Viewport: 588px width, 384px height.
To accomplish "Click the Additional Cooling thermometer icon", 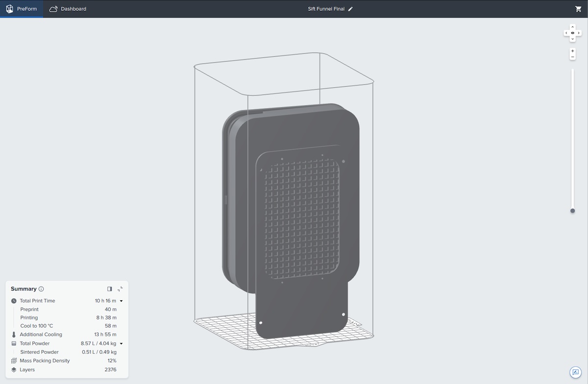I will tap(13, 335).
